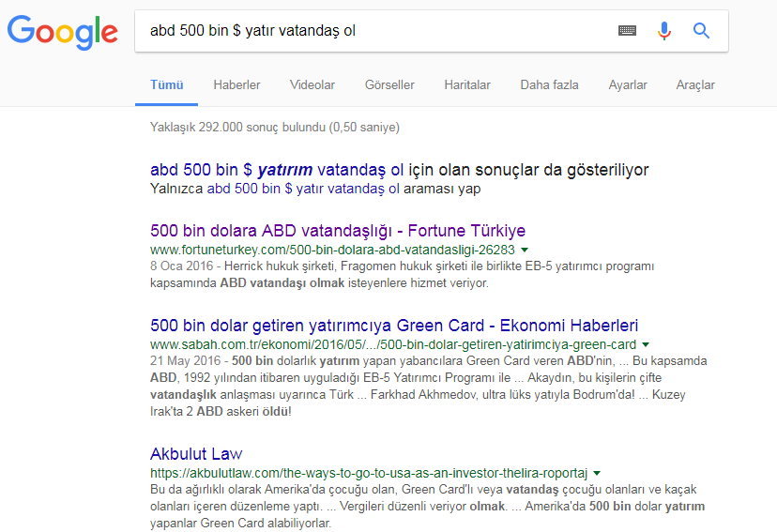Open the Haritalar tab
The width and height of the screenshot is (777, 532).
click(x=467, y=84)
